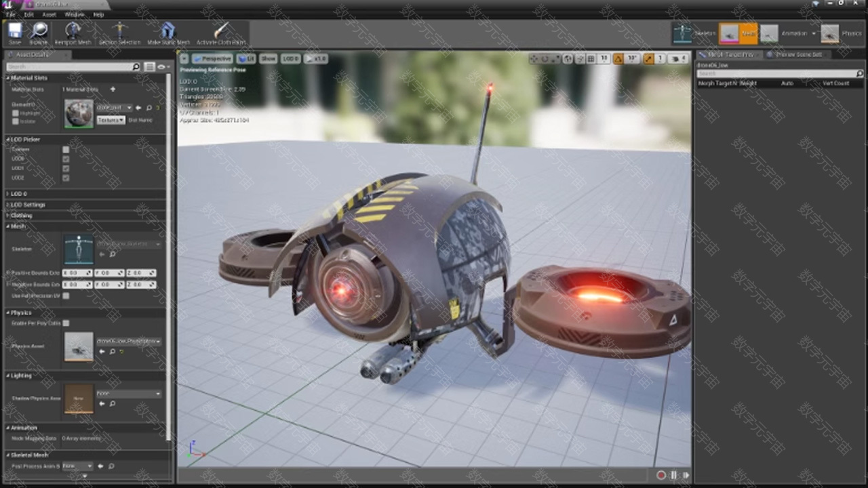The width and height of the screenshot is (868, 488).
Task: Switch to Mesh editor mode
Action: point(738,33)
